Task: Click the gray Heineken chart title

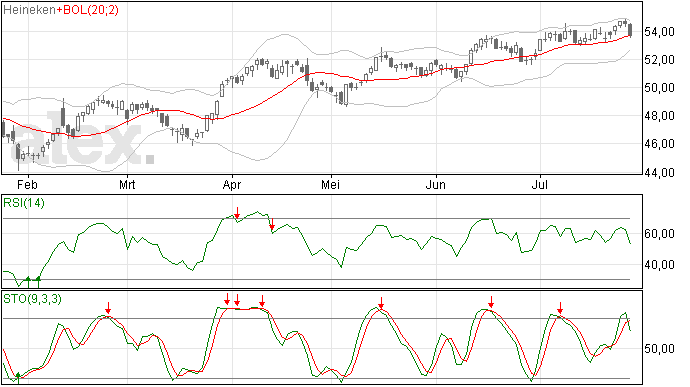Action: click(29, 10)
